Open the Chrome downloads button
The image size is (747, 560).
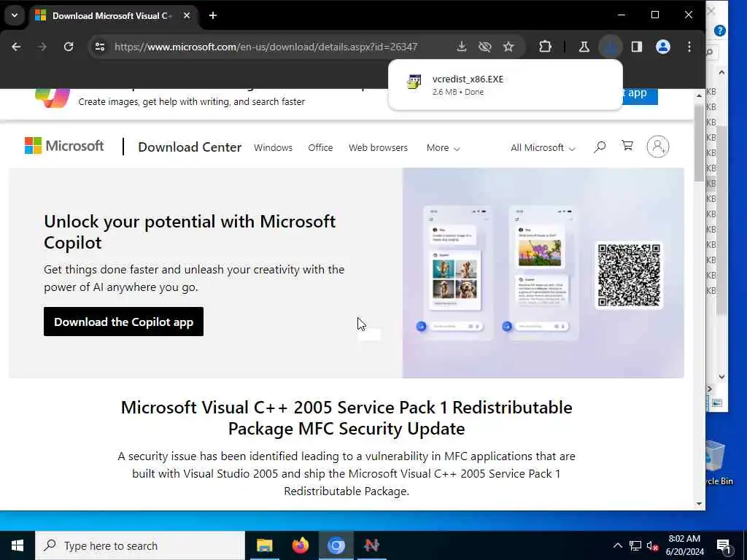click(x=611, y=47)
